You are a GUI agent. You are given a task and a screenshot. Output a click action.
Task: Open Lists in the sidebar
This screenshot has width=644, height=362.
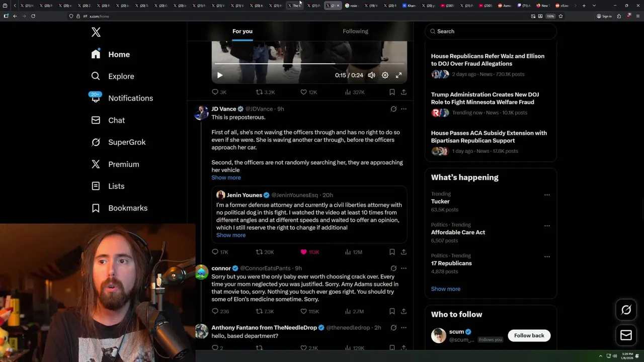click(108, 186)
